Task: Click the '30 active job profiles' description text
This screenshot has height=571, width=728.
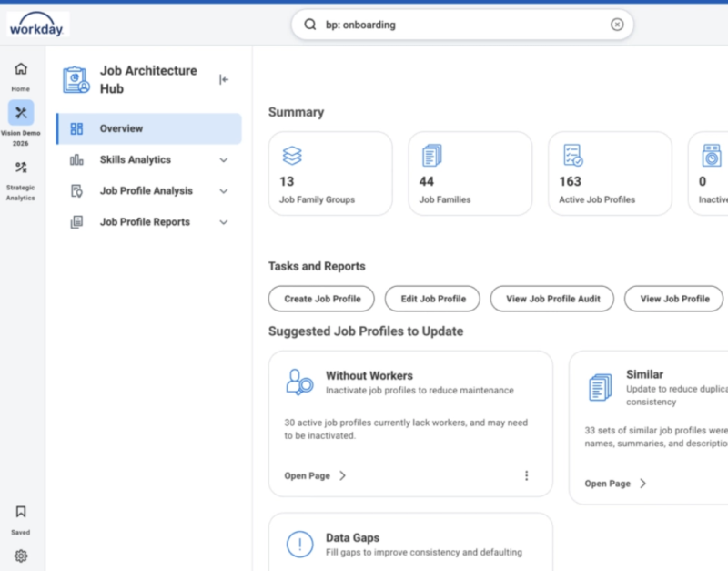Action: click(406, 429)
